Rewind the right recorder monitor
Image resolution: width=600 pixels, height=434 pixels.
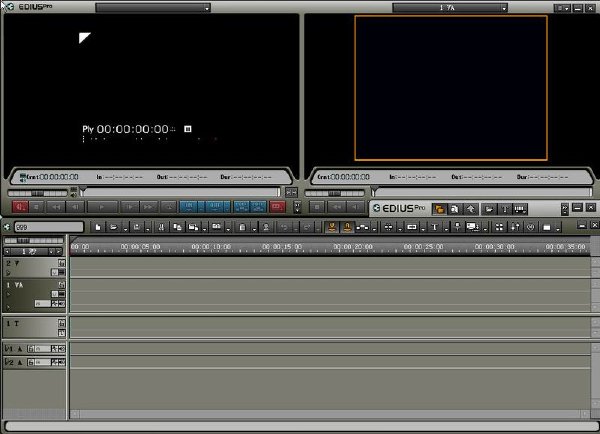(337, 207)
